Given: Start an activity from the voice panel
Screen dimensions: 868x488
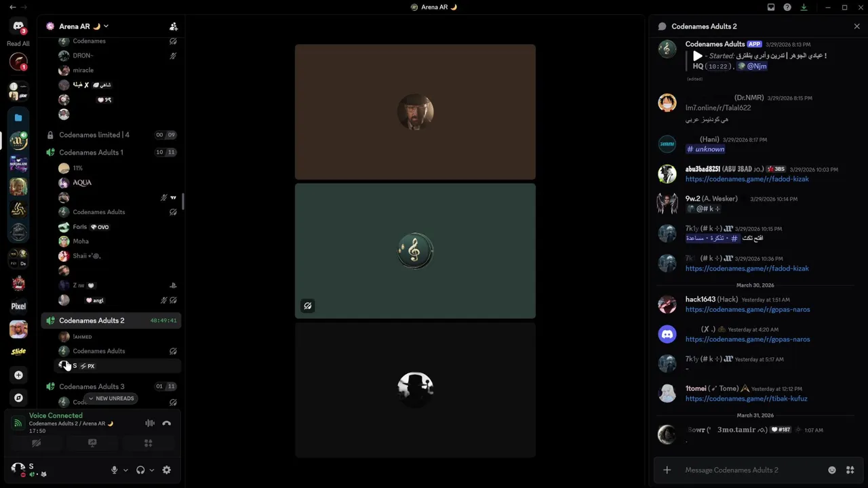Looking at the screenshot, I should tap(148, 443).
